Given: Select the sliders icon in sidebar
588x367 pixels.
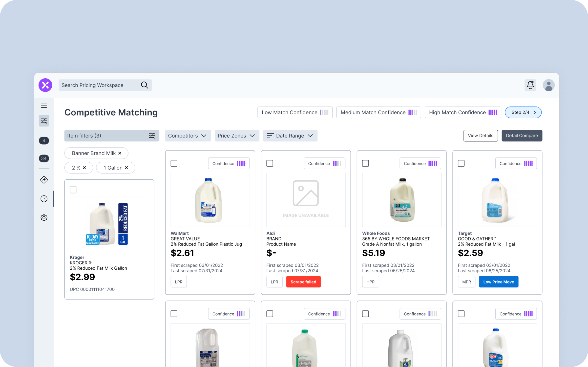Looking at the screenshot, I should [44, 121].
